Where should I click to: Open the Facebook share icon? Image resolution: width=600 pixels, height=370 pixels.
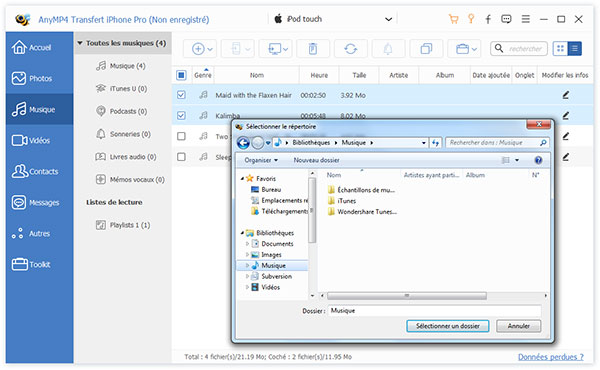click(488, 19)
